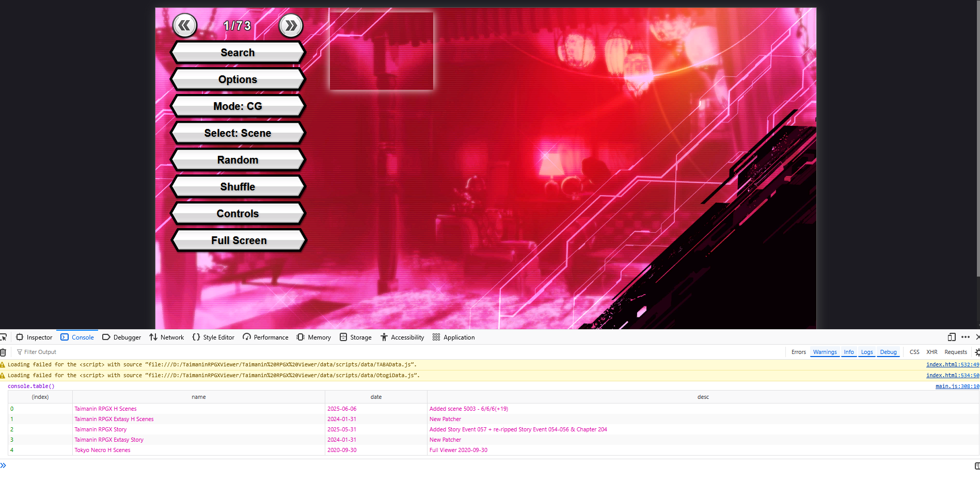Click the (index) column header
Screen dimensions: 980x484
pos(40,397)
